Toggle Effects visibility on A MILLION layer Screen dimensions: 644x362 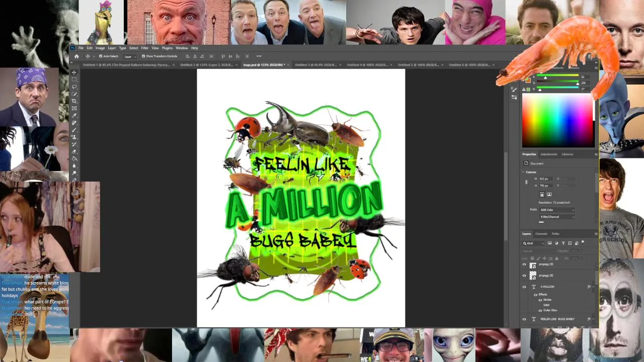click(535, 295)
